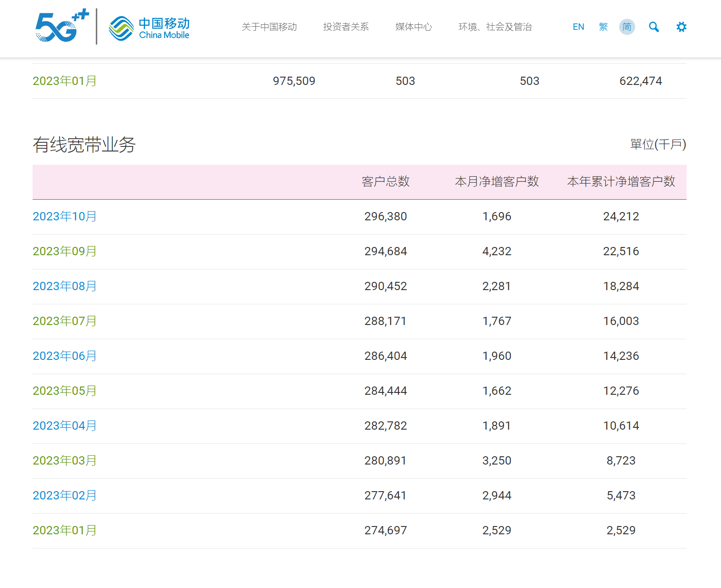
Task: Click the value 1,960
Action: click(497, 356)
